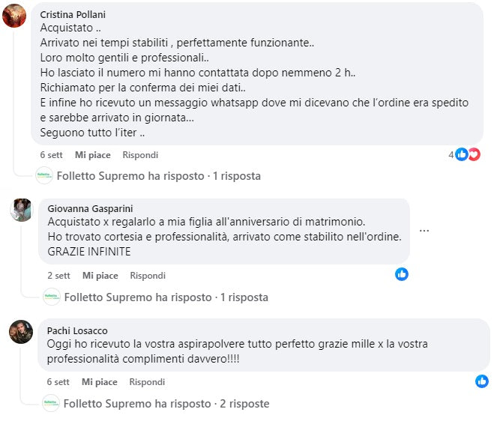Toggle Mi piace on Pachi Losacco's comment
The image size is (497, 448).
tap(100, 382)
